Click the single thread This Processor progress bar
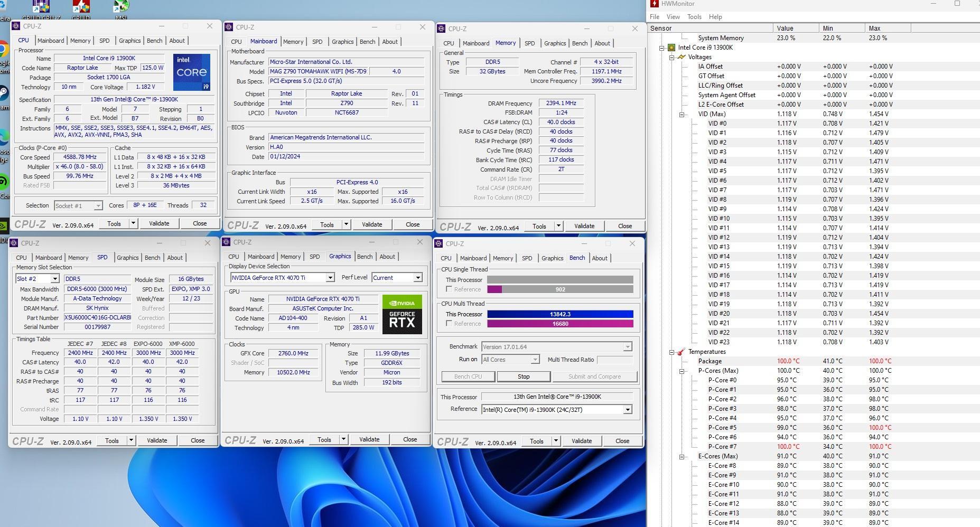 (x=560, y=280)
